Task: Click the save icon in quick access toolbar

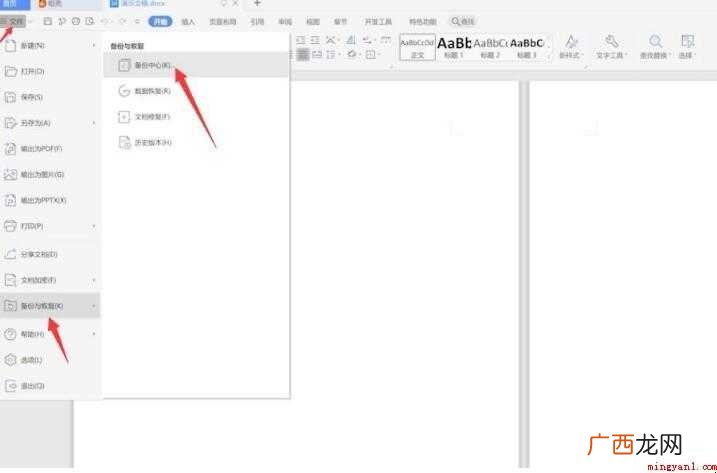Action: 48,22
